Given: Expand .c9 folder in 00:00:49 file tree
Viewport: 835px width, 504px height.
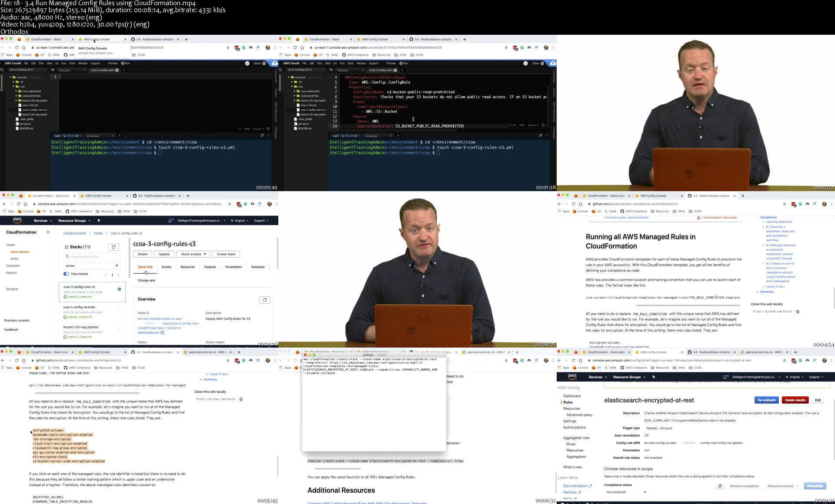Looking at the screenshot, I should 13,82.
